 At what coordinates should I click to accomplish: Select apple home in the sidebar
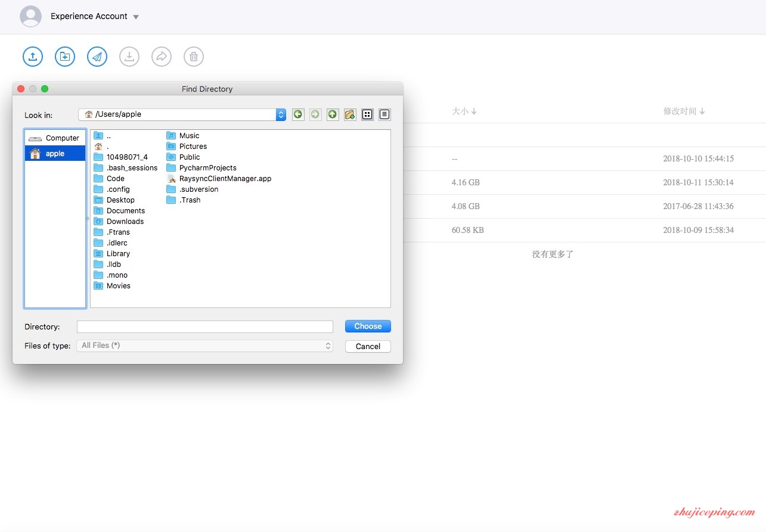[55, 153]
